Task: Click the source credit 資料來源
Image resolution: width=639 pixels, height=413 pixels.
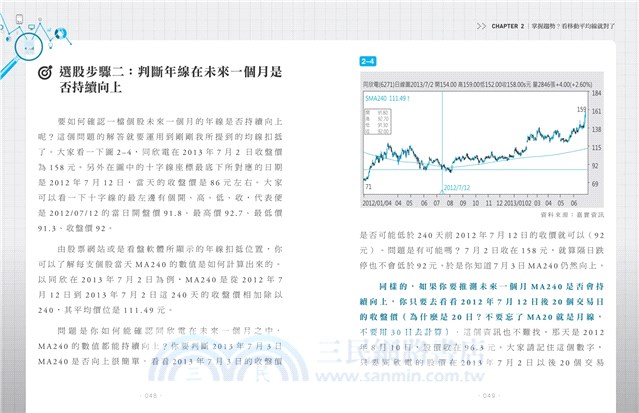Action: pyautogui.click(x=572, y=214)
